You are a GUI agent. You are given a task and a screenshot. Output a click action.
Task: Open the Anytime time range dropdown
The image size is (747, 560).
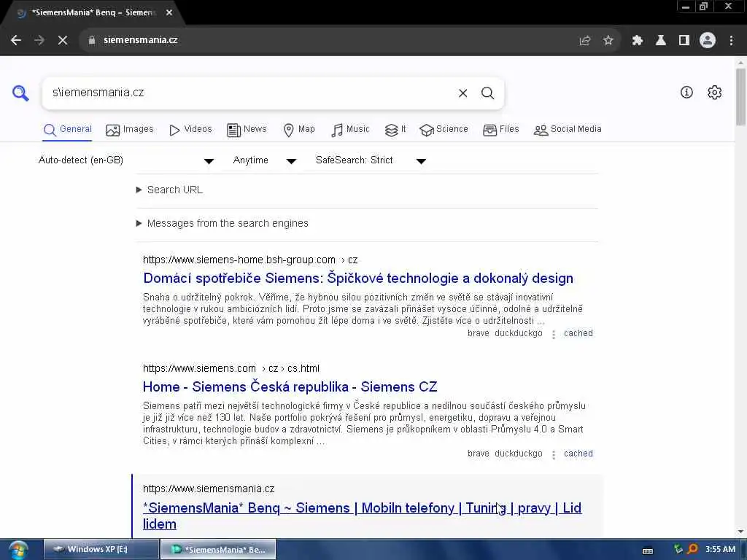click(265, 160)
